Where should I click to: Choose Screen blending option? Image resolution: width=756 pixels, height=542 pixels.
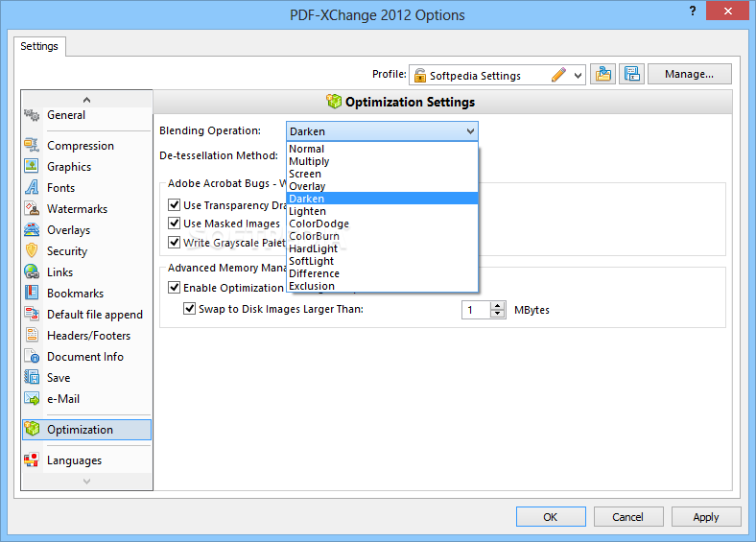[x=383, y=174]
